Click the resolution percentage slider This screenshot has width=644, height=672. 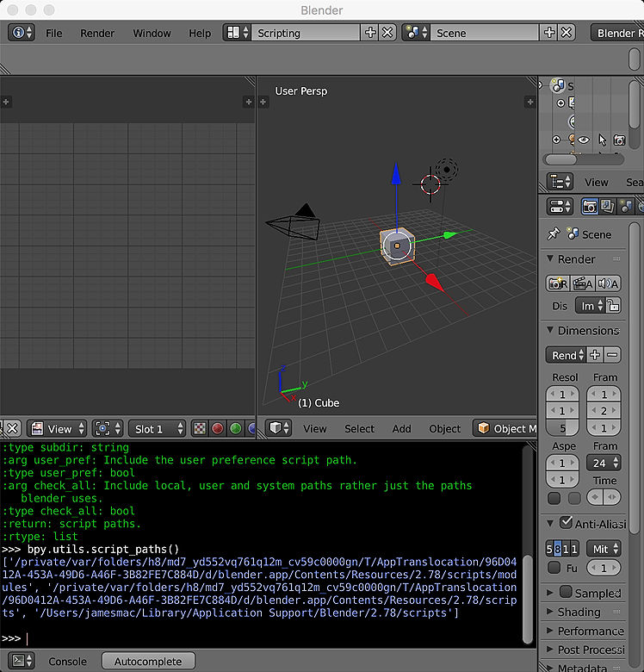562,428
